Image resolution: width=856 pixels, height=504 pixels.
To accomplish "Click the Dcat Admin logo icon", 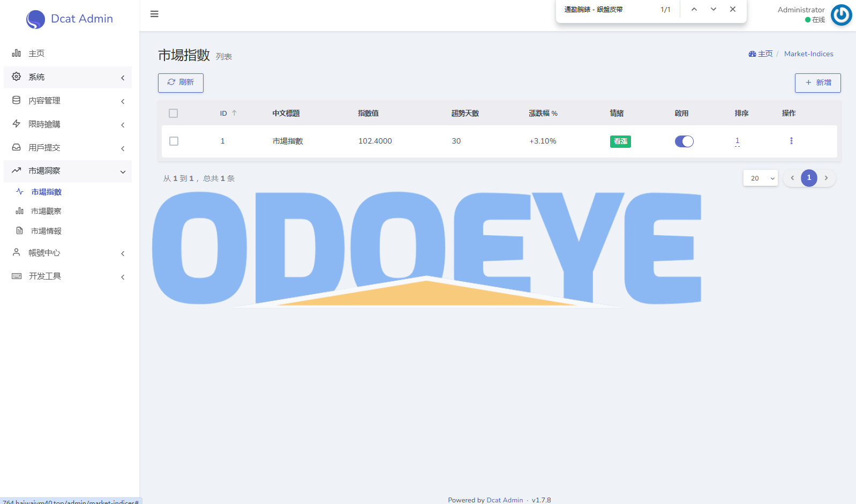I will pyautogui.click(x=35, y=19).
